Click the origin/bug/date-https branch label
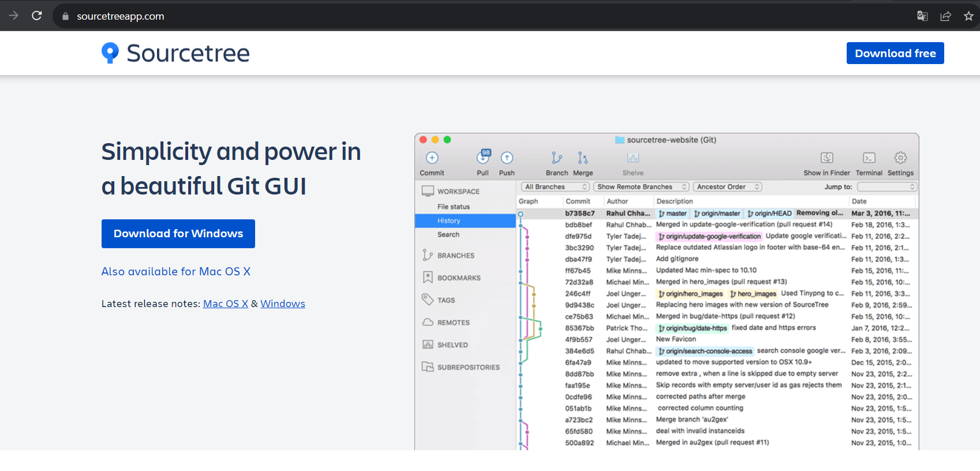The image size is (980, 471). [x=693, y=328]
